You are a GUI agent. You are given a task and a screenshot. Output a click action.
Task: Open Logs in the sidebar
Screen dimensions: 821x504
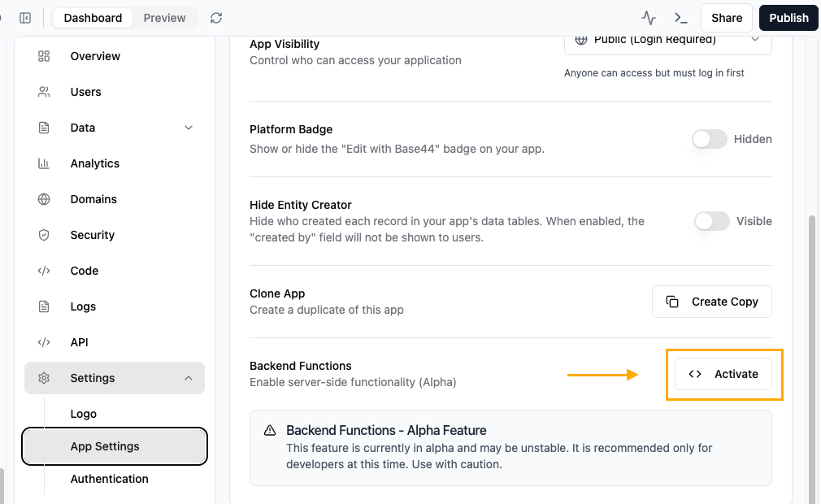coord(114,306)
